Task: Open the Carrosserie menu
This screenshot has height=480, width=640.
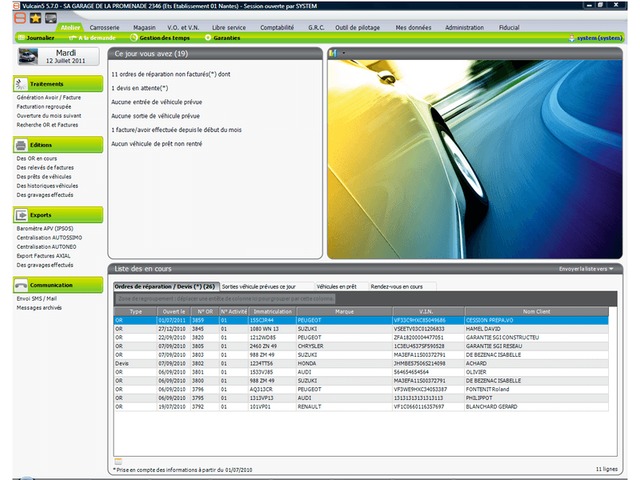Action: [x=104, y=27]
